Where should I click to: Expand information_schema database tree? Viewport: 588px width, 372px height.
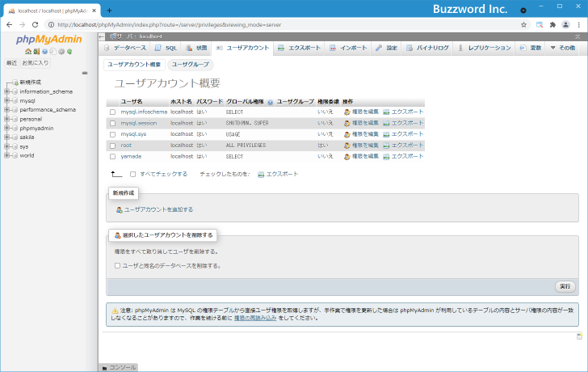[x=6, y=91]
